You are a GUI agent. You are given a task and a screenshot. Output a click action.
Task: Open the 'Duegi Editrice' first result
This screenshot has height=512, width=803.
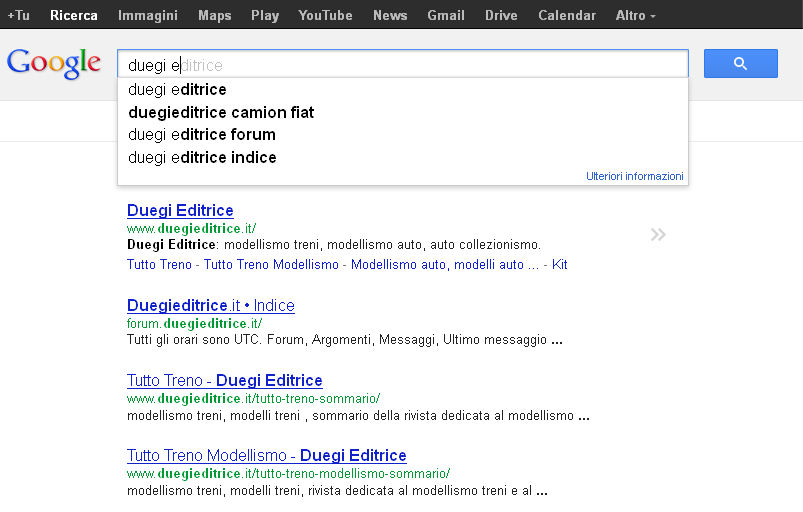click(180, 211)
